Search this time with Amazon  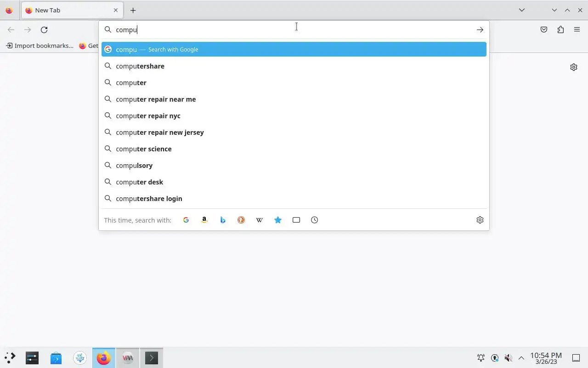204,220
